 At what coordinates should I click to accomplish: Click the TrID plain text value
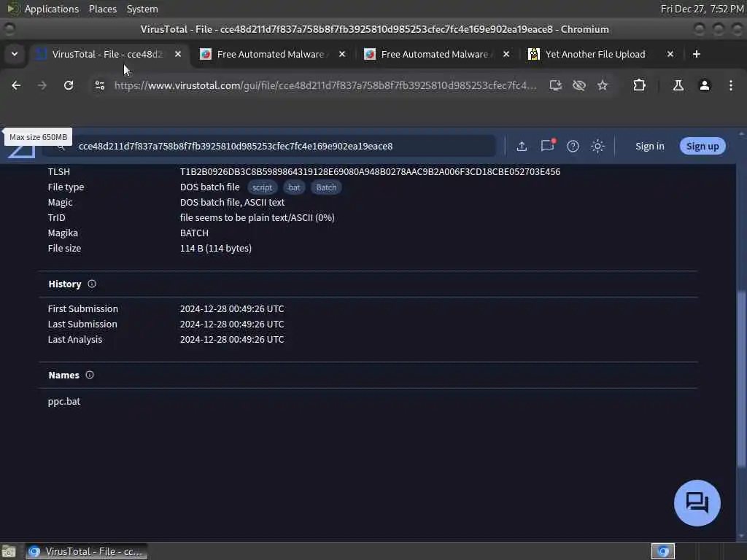pos(258,217)
